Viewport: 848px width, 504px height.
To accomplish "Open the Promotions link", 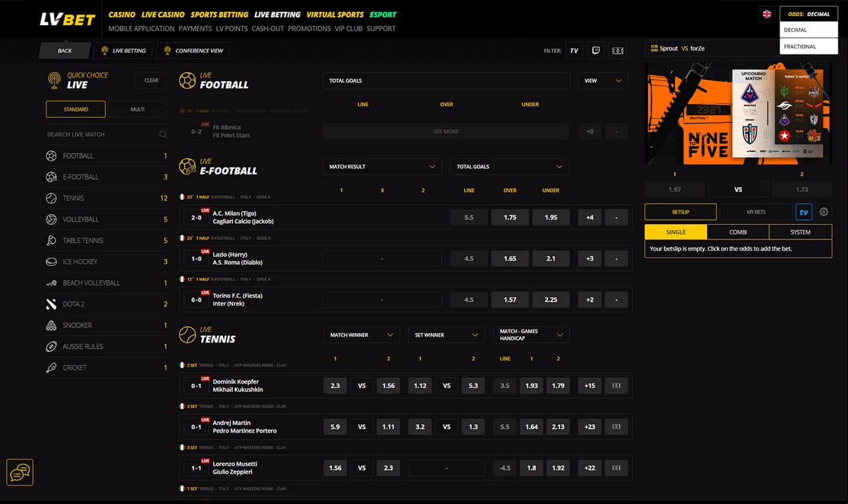I will [x=309, y=28].
